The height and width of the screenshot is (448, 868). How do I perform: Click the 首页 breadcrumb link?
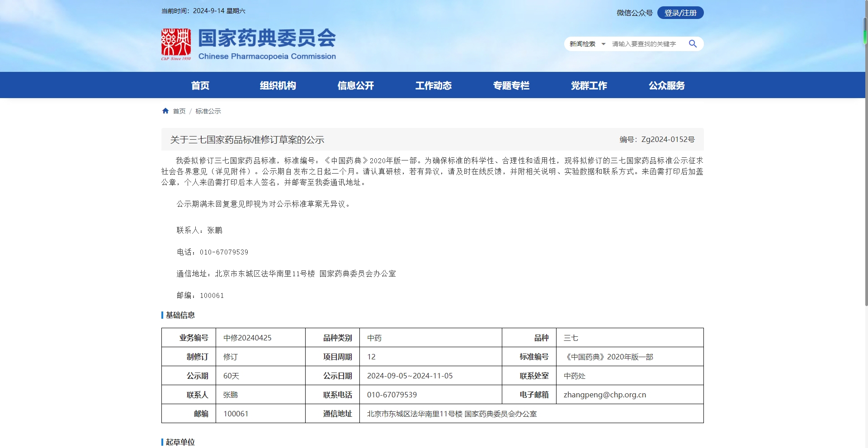[x=179, y=111]
